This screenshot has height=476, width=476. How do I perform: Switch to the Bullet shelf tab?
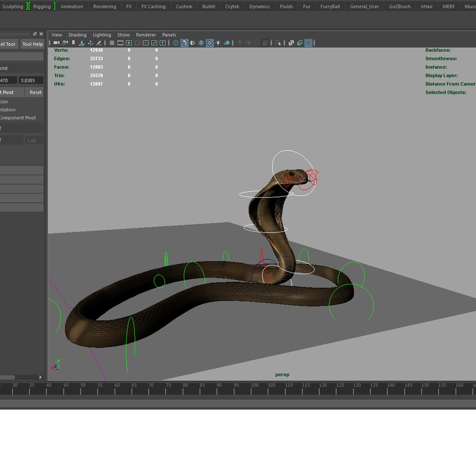coord(208,6)
